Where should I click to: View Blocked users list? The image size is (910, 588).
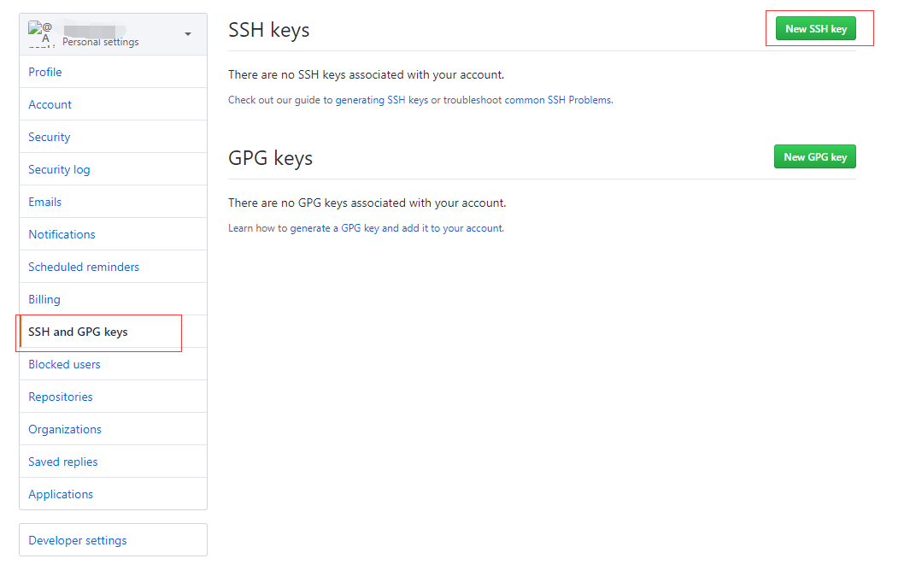64,364
